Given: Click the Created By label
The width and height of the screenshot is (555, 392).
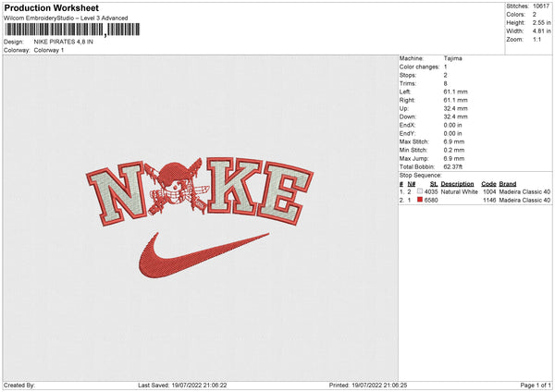Looking at the screenshot, I should (x=19, y=386).
